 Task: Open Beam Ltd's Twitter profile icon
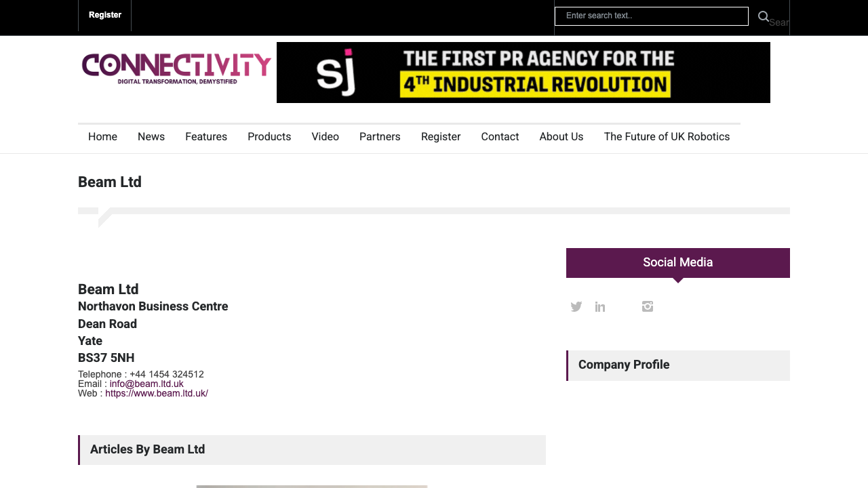[576, 307]
